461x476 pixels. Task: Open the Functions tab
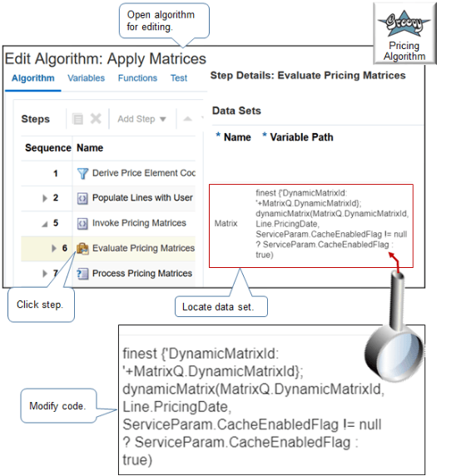point(137,78)
